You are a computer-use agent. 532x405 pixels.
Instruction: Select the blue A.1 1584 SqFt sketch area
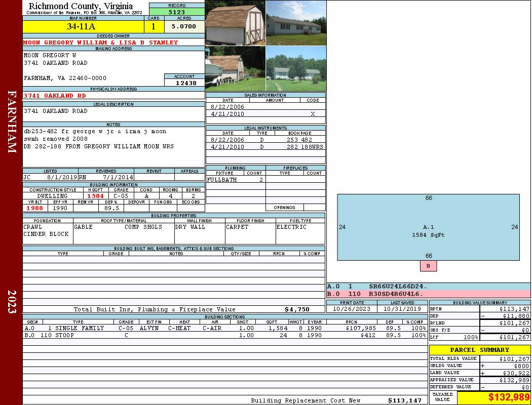point(428,227)
